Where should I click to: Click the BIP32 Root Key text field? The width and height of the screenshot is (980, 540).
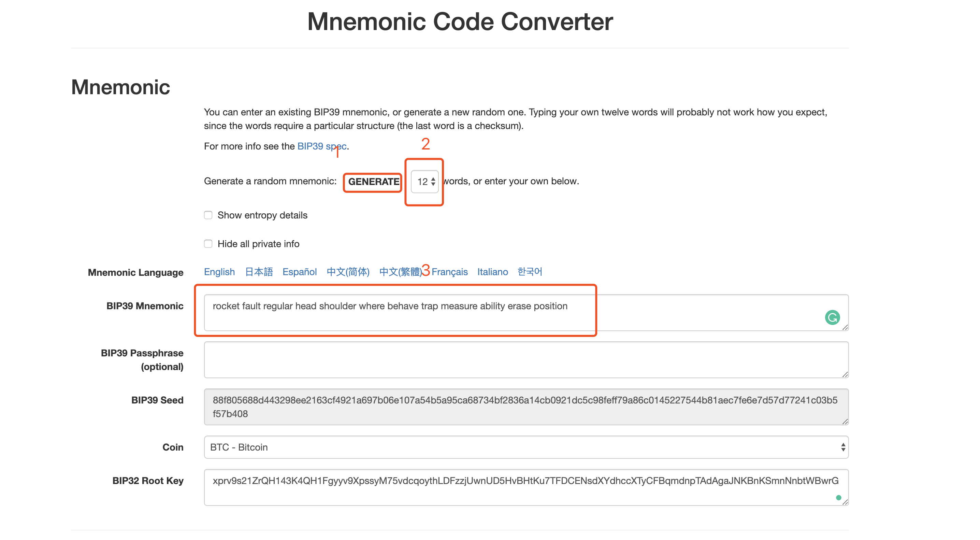(526, 487)
